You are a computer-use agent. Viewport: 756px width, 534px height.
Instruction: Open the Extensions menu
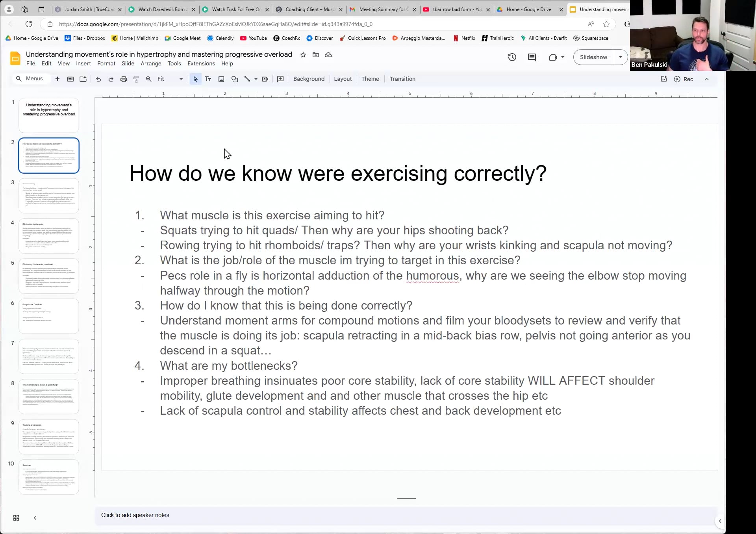tap(201, 63)
